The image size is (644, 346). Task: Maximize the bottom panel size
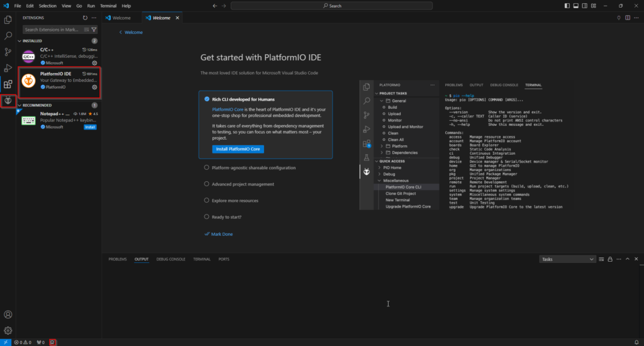628,259
